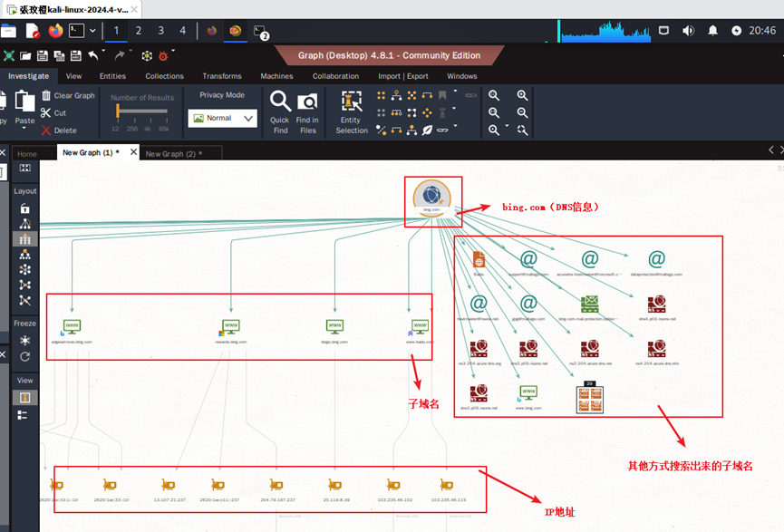Zoom in using the plus magnifier icon
Viewport: 784px width, 532px height.
click(522, 95)
